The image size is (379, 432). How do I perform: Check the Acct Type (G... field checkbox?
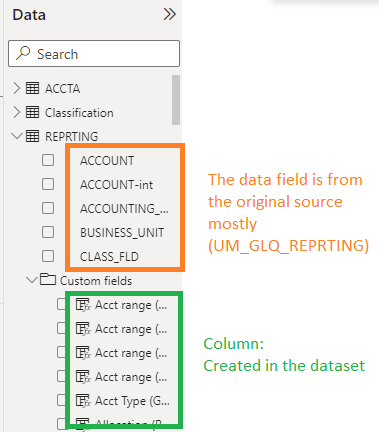pos(62,400)
